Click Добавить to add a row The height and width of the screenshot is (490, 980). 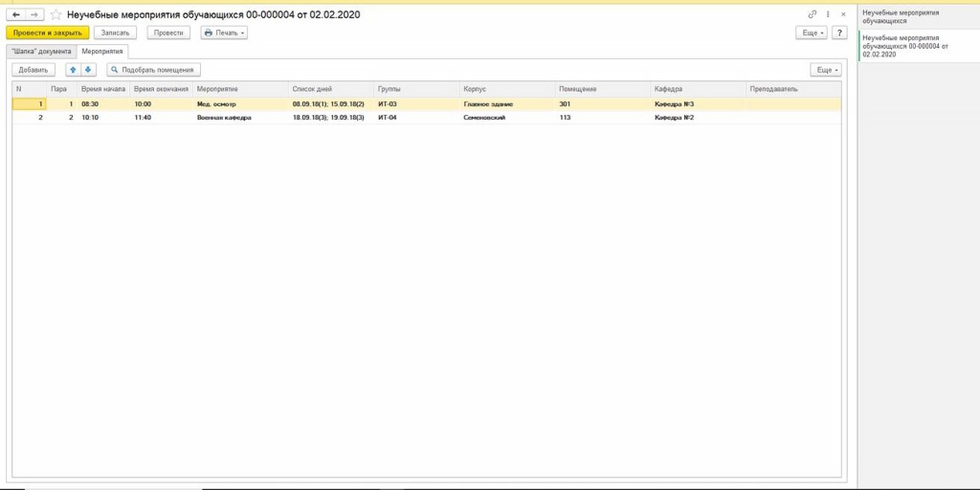[33, 70]
